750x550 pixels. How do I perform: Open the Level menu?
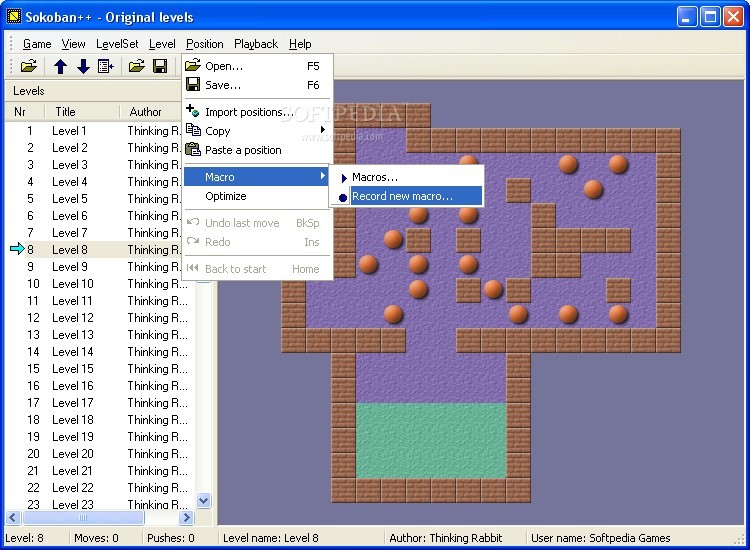162,44
